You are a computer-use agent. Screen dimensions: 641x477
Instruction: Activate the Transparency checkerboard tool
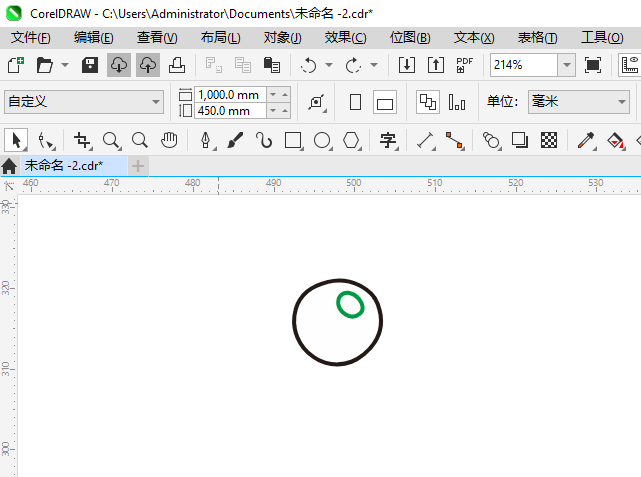(x=549, y=141)
